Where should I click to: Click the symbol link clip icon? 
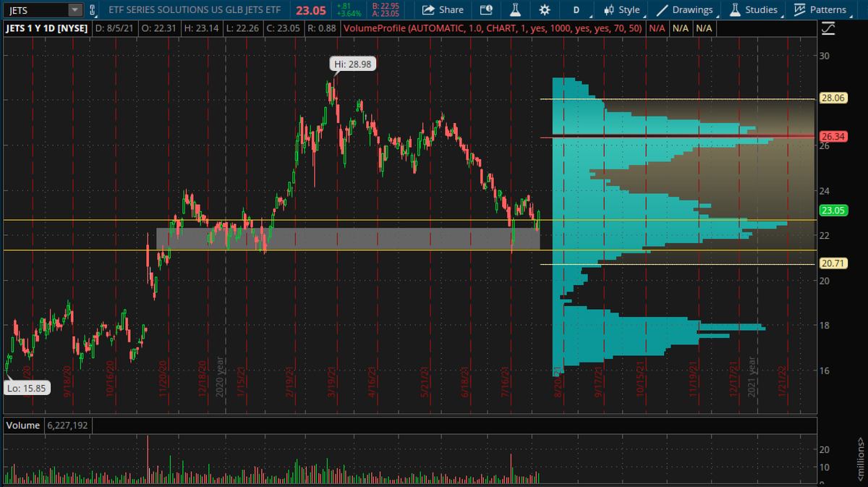pos(93,10)
